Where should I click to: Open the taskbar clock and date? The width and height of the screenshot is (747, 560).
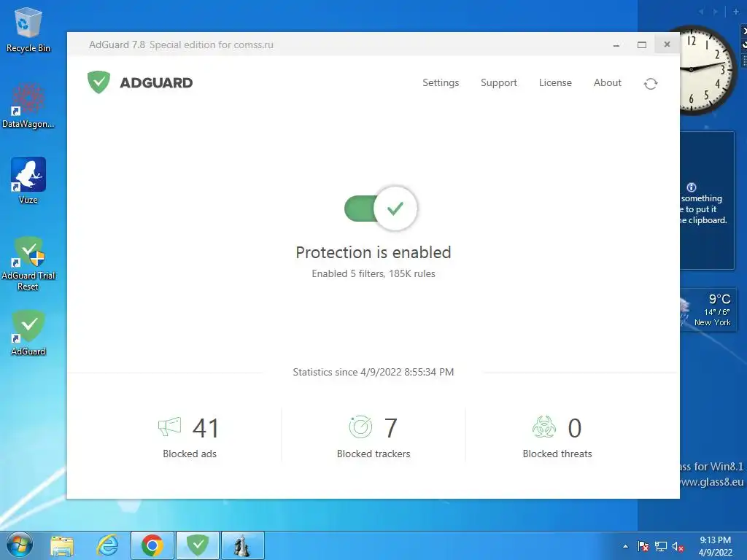[715, 546]
